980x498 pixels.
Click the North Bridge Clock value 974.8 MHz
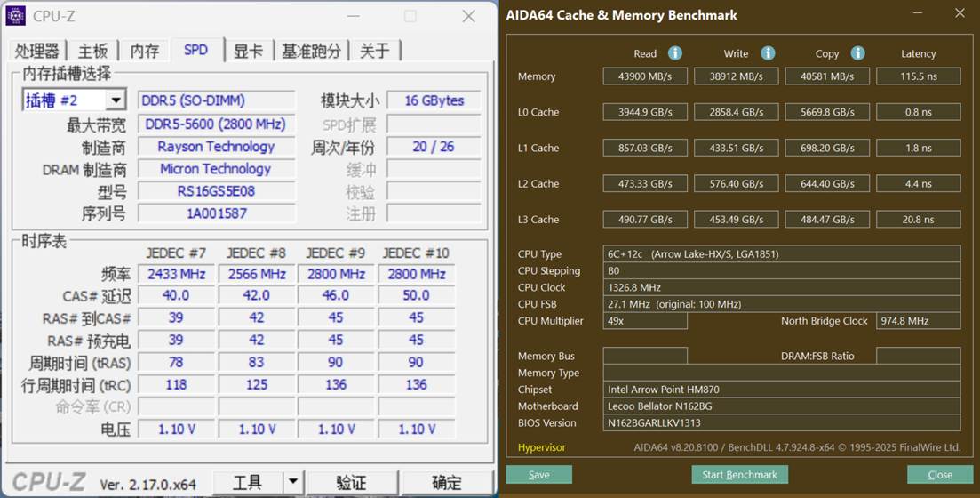[x=918, y=321]
